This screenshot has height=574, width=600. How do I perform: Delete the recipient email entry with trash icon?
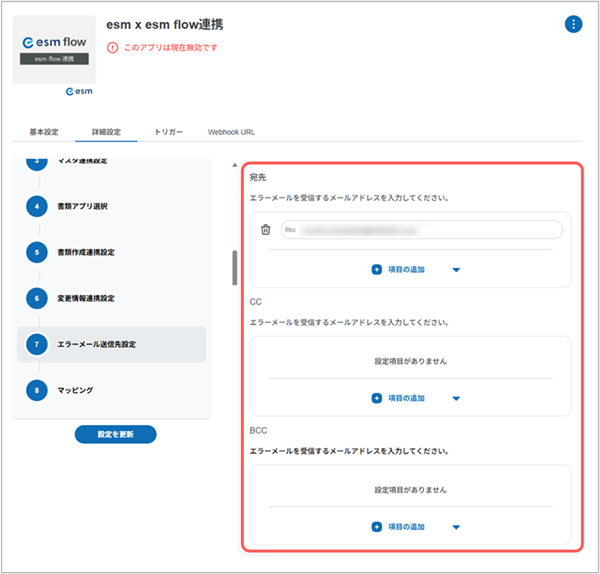click(266, 230)
